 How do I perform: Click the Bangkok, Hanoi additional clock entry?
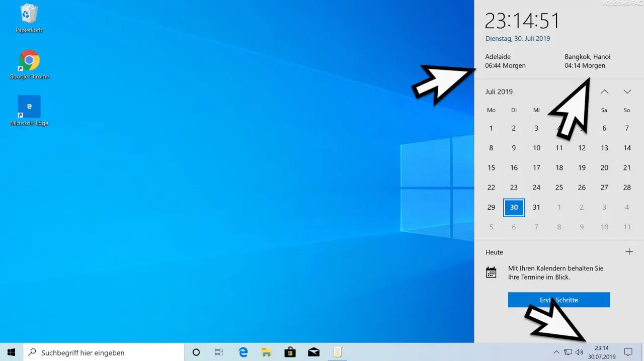[x=587, y=61]
